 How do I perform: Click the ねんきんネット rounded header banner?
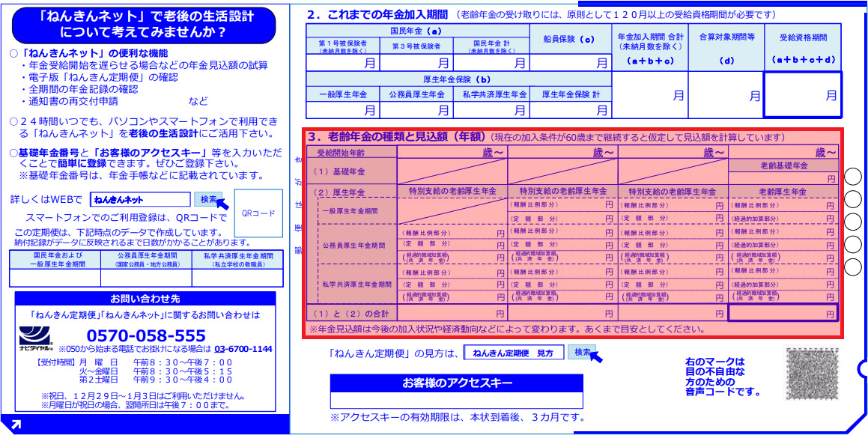pyautogui.click(x=144, y=25)
